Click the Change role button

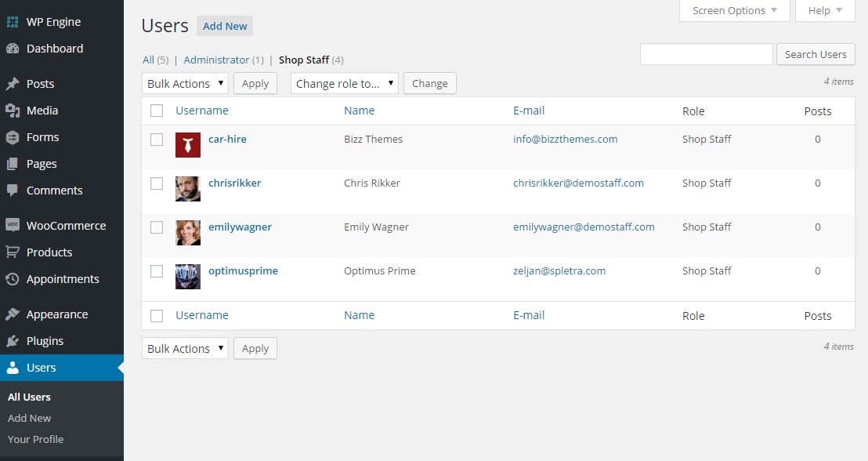[x=429, y=83]
